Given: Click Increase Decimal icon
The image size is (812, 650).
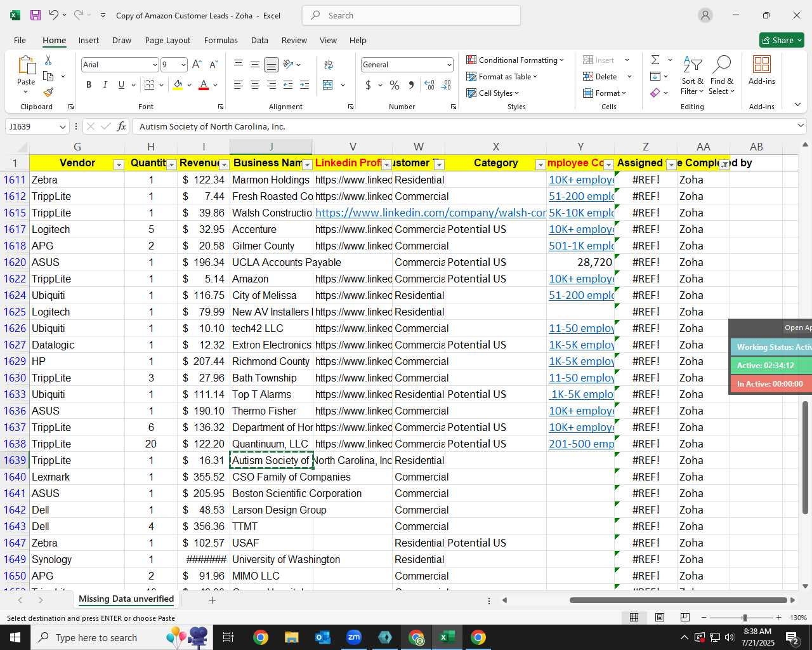Looking at the screenshot, I should click(x=429, y=85).
